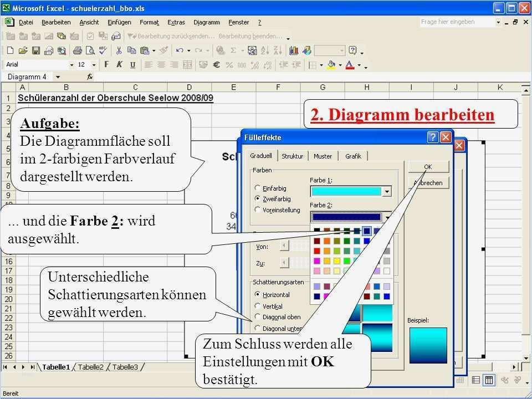Toggle underline with the U icon

pos(132,64)
